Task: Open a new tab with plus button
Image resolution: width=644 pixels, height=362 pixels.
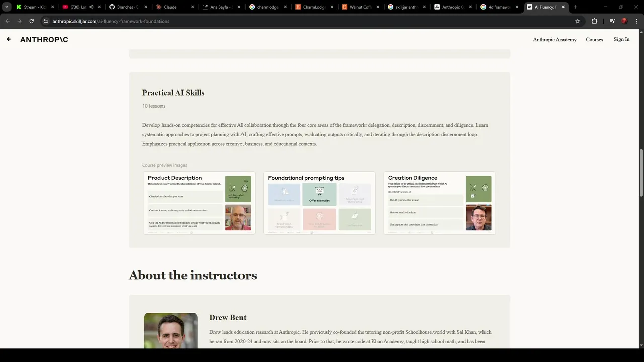Action: (x=575, y=7)
